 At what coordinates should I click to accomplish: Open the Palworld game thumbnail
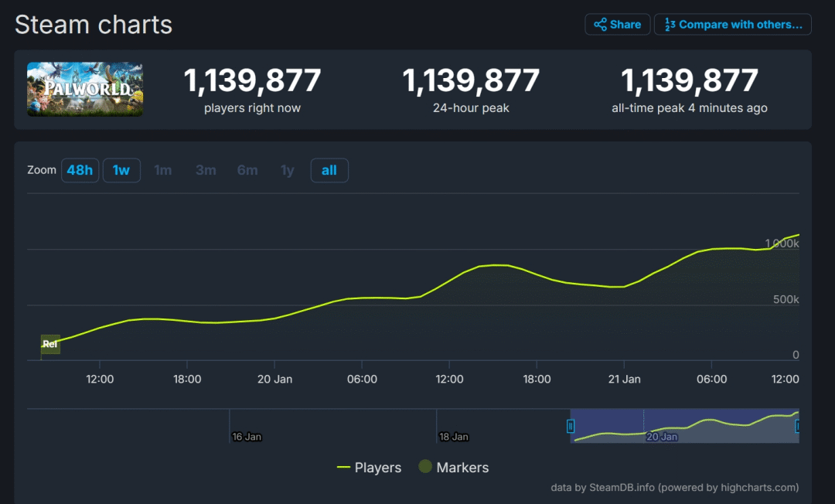(x=85, y=89)
